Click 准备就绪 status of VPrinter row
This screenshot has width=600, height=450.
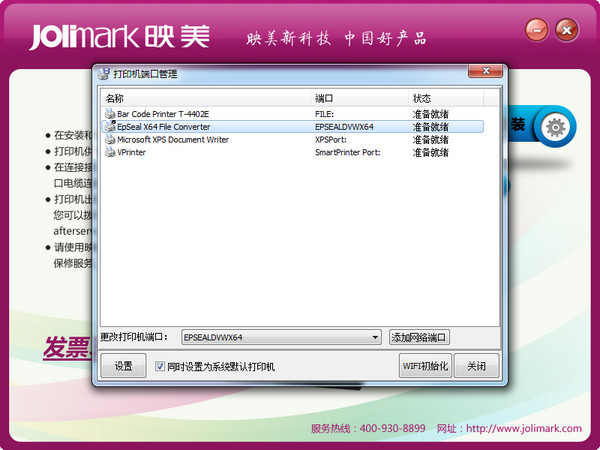pyautogui.click(x=430, y=152)
